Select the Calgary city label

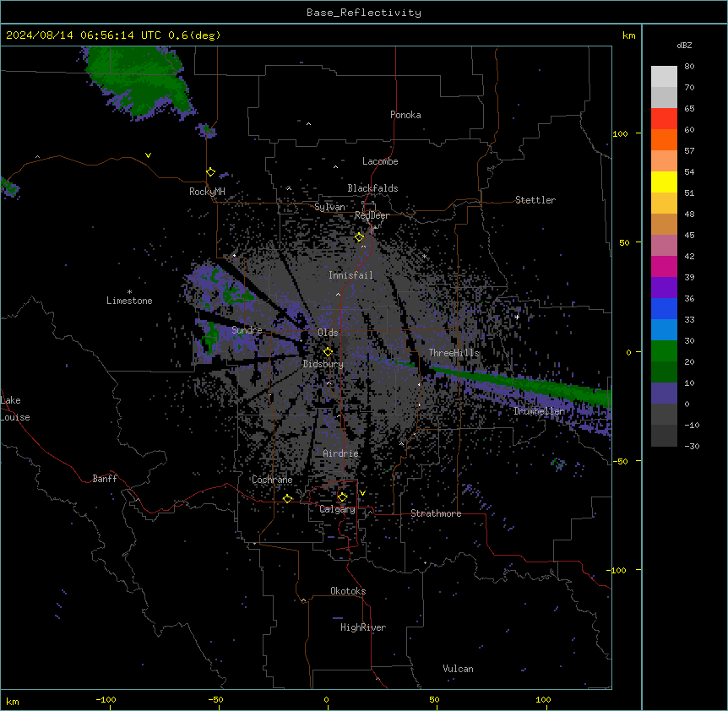click(337, 509)
